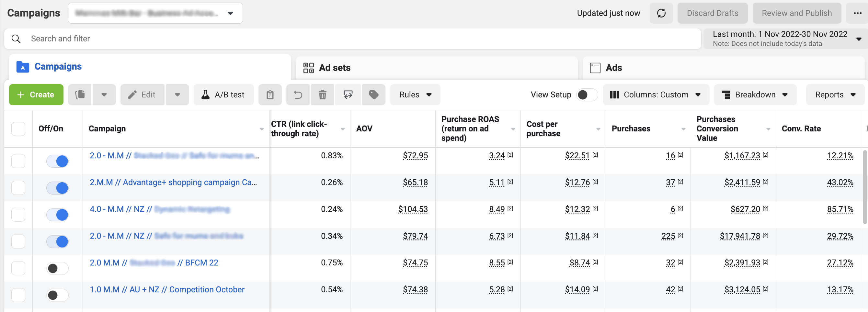Click the refresh data icon
The image size is (868, 312).
[x=661, y=13]
